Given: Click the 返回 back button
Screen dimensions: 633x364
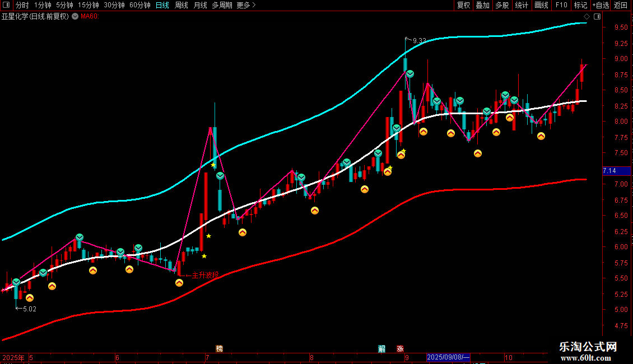Looking at the screenshot, I should pyautogui.click(x=621, y=5).
